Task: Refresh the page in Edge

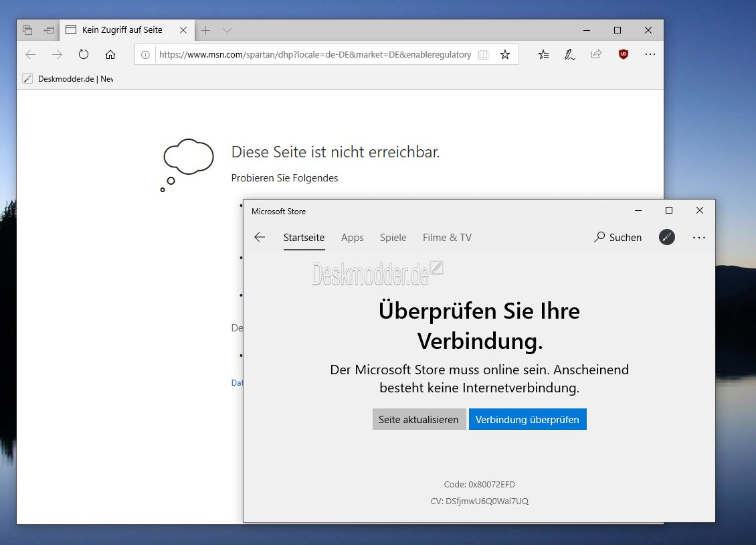Action: point(84,54)
